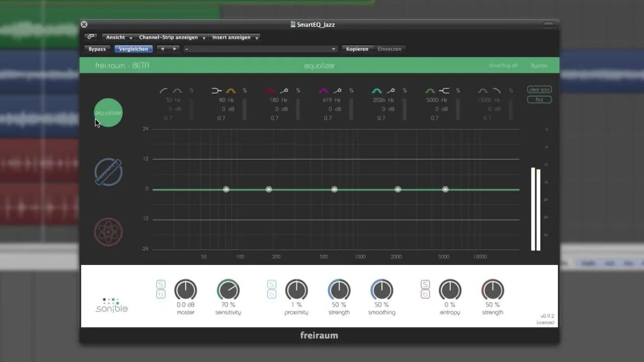Click the flat button
This screenshot has height=362, width=644.
539,100
